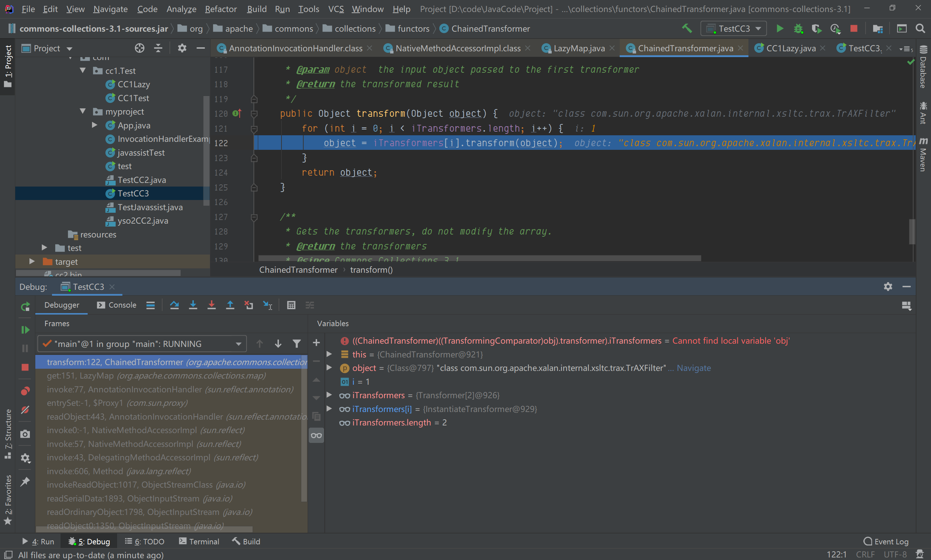Open Evaluate Expression calculator icon
Viewport: 931px width, 560px height.
pos(291,305)
